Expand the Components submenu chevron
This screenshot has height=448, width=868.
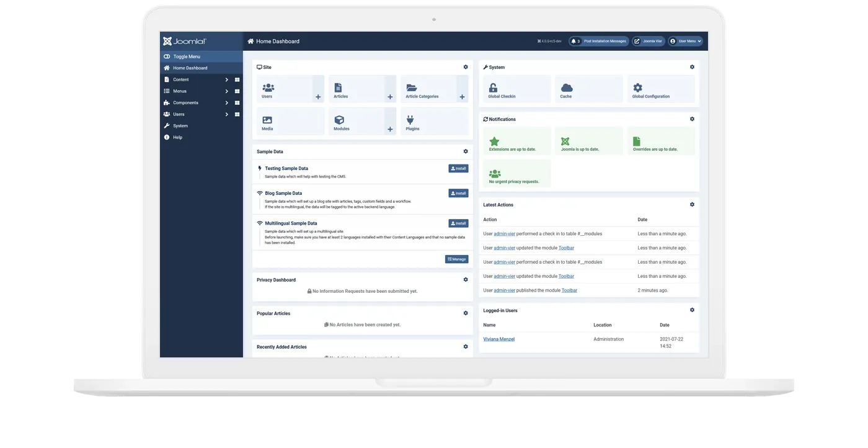pyautogui.click(x=226, y=103)
